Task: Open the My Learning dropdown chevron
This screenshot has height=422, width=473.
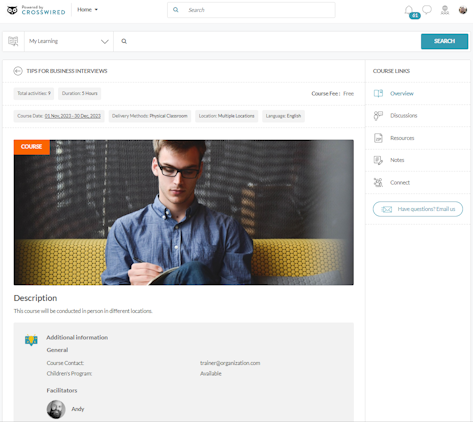Action: coord(105,42)
